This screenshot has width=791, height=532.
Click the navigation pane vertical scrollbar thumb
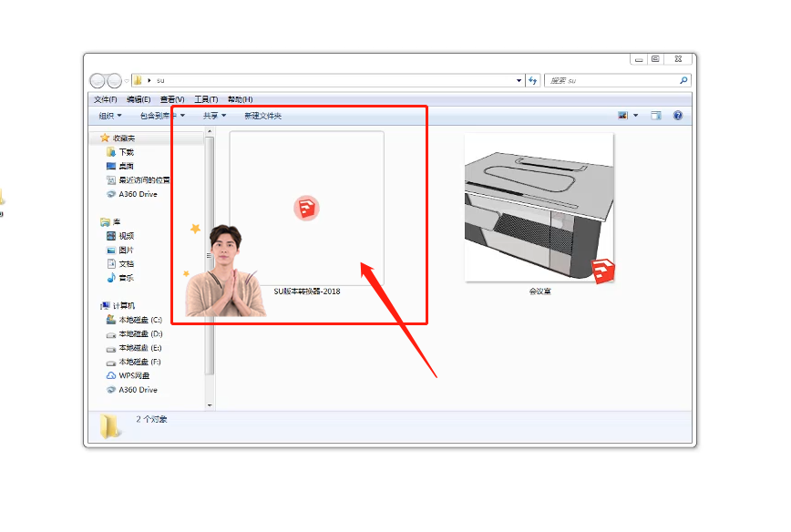pos(210,255)
